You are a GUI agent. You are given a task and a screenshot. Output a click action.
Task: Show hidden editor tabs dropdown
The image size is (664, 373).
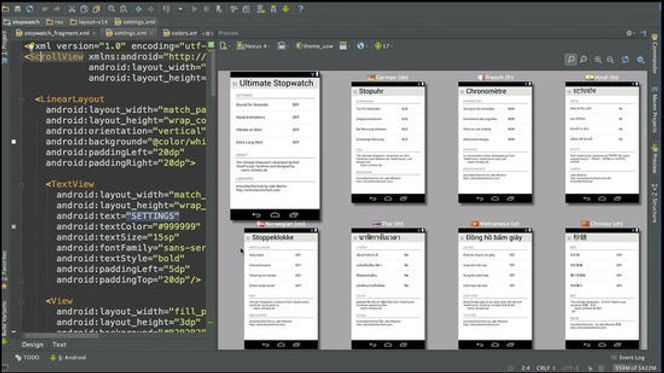click(208, 33)
